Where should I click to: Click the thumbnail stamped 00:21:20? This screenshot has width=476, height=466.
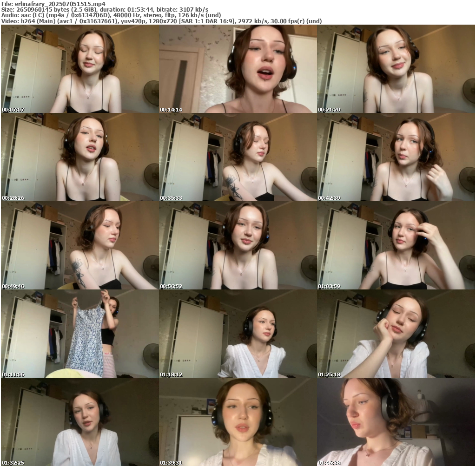(x=396, y=69)
